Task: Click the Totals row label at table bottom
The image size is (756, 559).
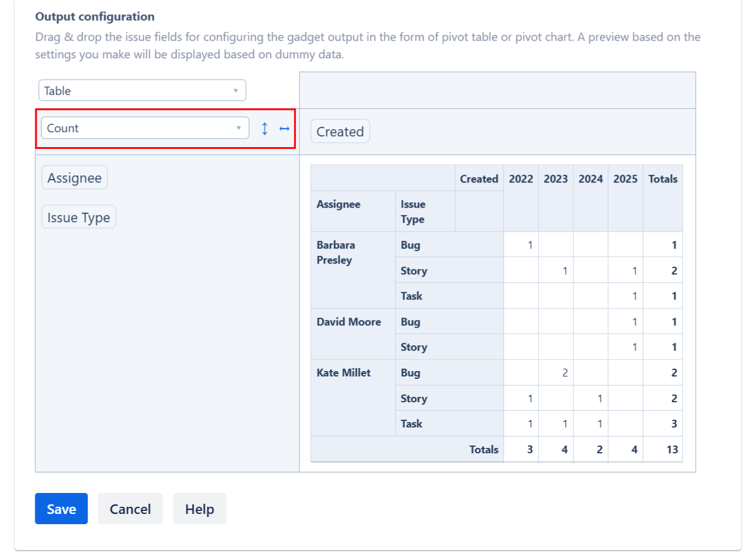Action: 483,449
